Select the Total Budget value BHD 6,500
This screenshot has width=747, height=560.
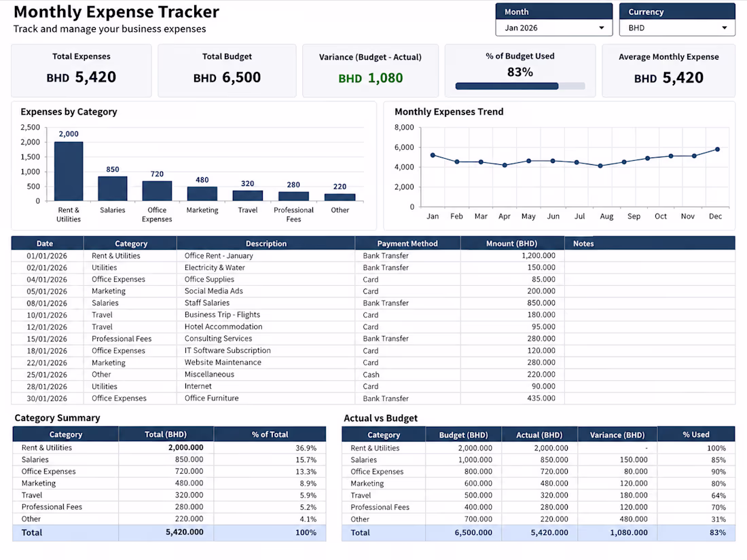(x=227, y=77)
